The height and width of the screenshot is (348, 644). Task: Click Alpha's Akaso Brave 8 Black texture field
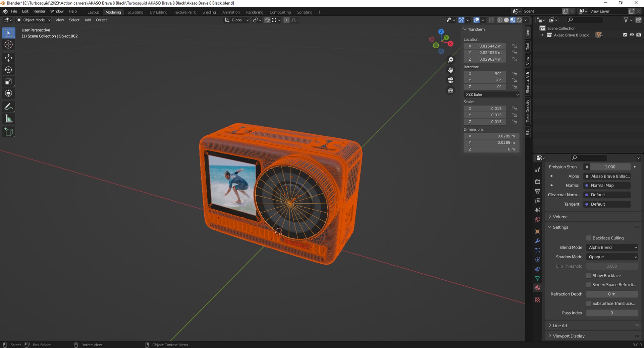pyautogui.click(x=607, y=176)
